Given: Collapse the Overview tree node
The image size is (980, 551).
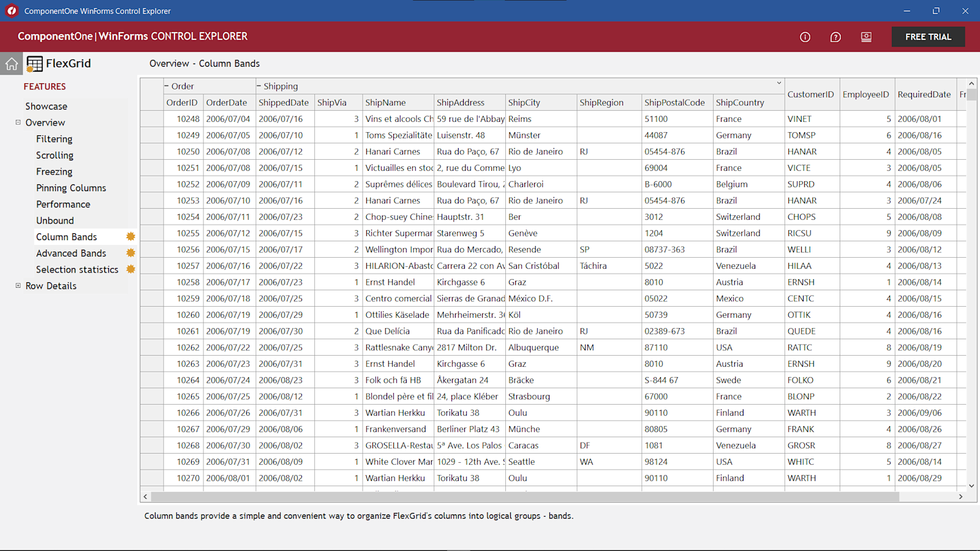Looking at the screenshot, I should point(18,122).
